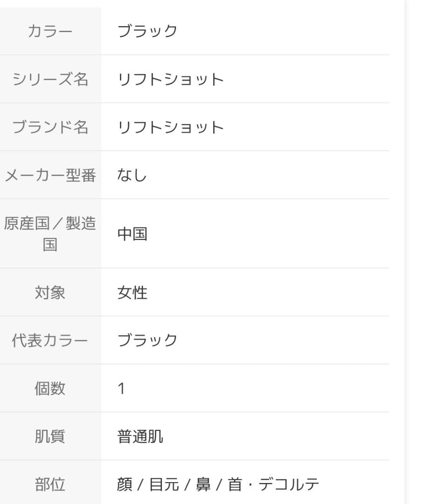Click the 原産国／製造国 label cell
The image size is (425, 504).
coord(50,233)
